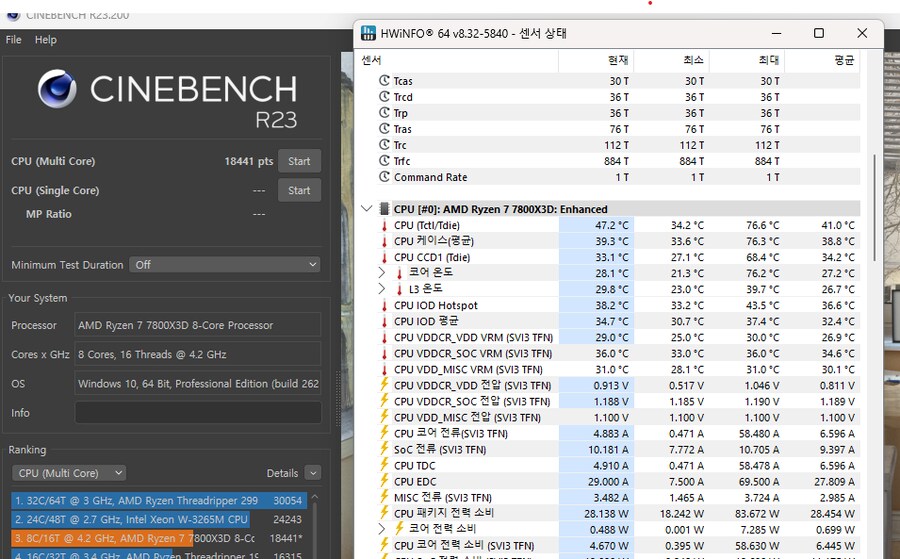
Task: Open the Ranking CPU (Multi Core) dropdown
Action: pos(69,473)
